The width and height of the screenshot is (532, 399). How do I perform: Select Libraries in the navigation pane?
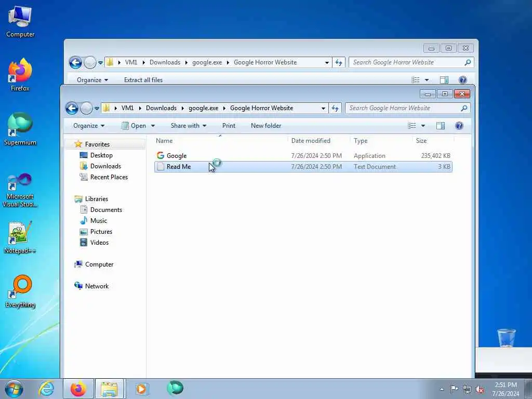tap(96, 199)
